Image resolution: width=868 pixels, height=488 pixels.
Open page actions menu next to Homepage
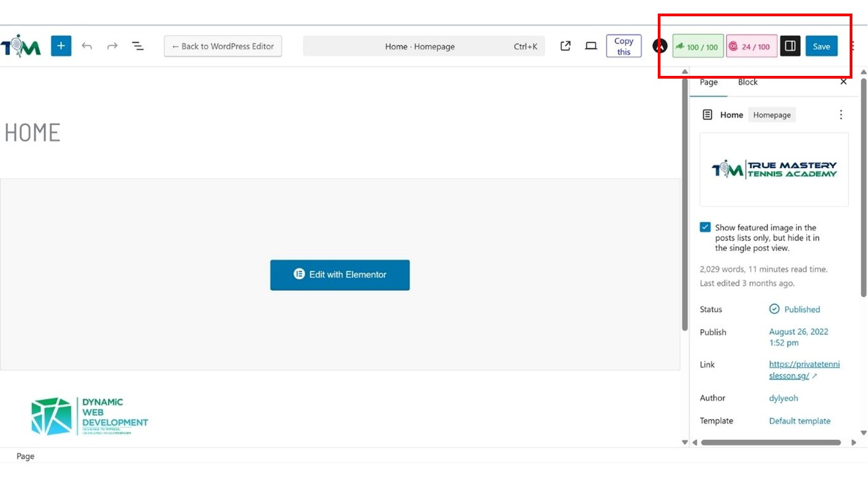841,115
